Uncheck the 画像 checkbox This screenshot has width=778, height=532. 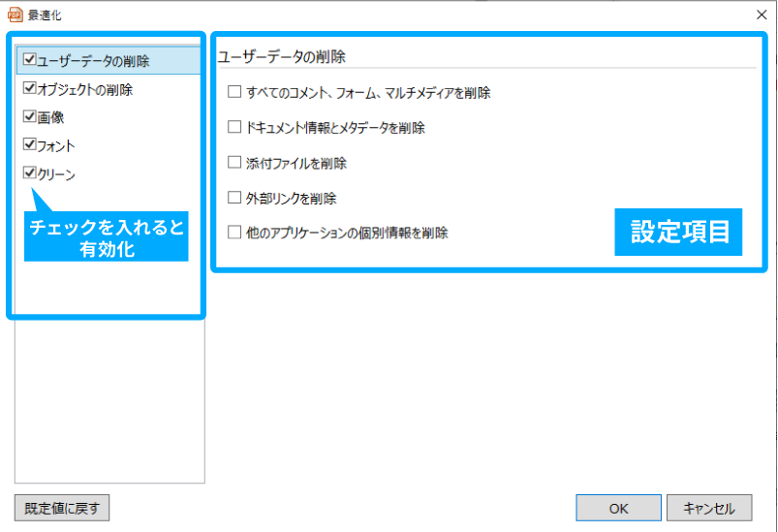pos(30,116)
